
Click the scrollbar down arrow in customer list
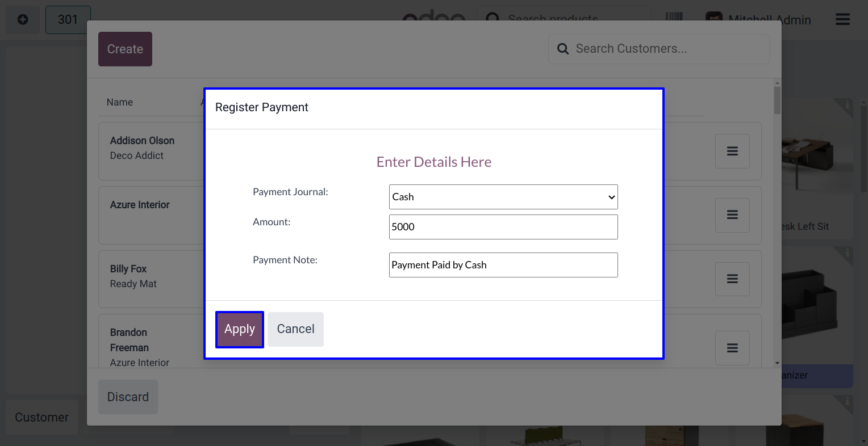777,363
